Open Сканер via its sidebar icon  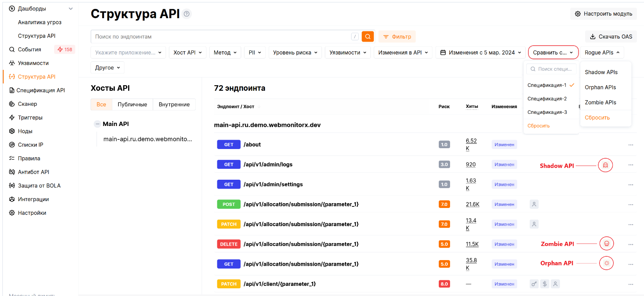12,104
